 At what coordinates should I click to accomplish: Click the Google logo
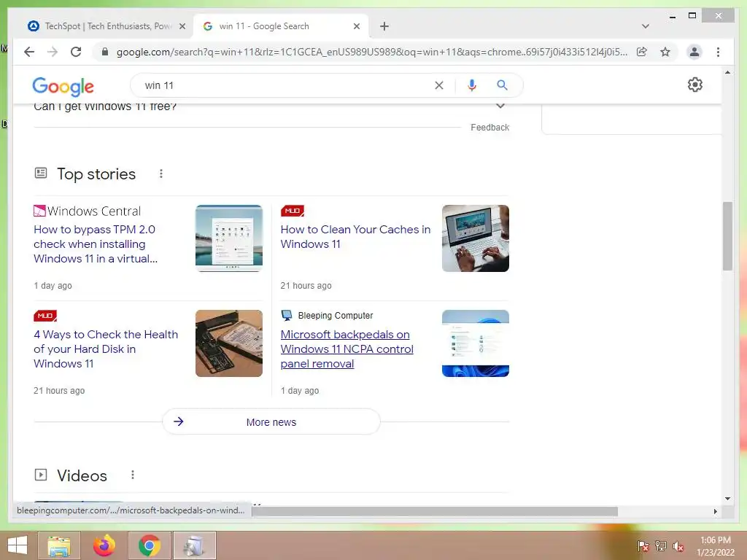click(x=63, y=87)
